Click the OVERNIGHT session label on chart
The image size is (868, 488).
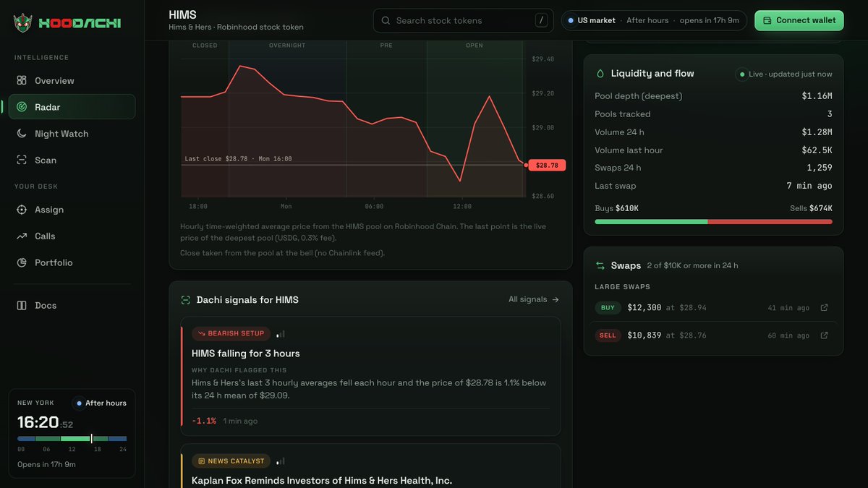click(287, 46)
